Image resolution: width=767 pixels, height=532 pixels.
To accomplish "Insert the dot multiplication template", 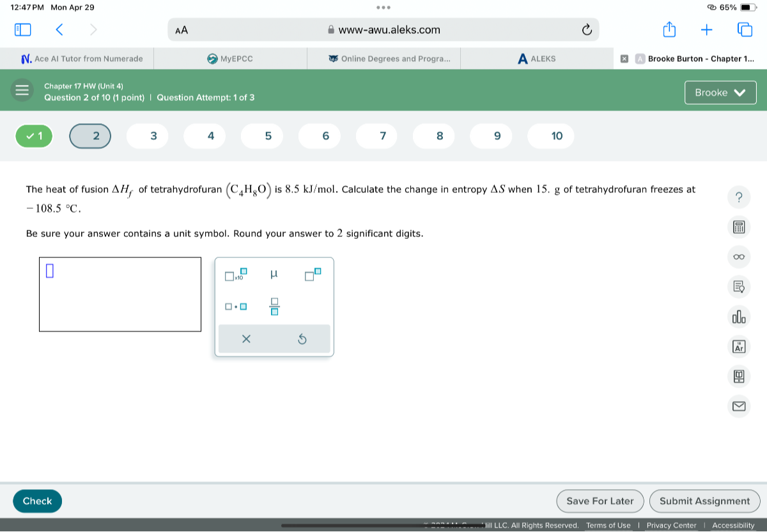I will [235, 307].
